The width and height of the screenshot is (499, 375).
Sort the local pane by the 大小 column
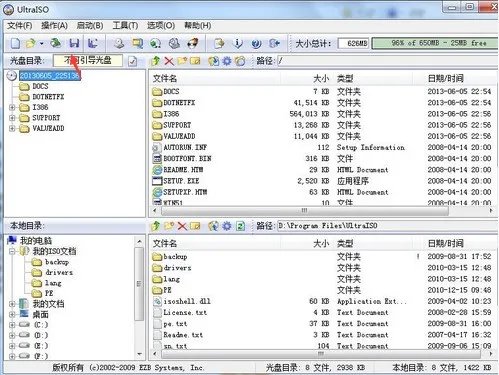click(308, 244)
